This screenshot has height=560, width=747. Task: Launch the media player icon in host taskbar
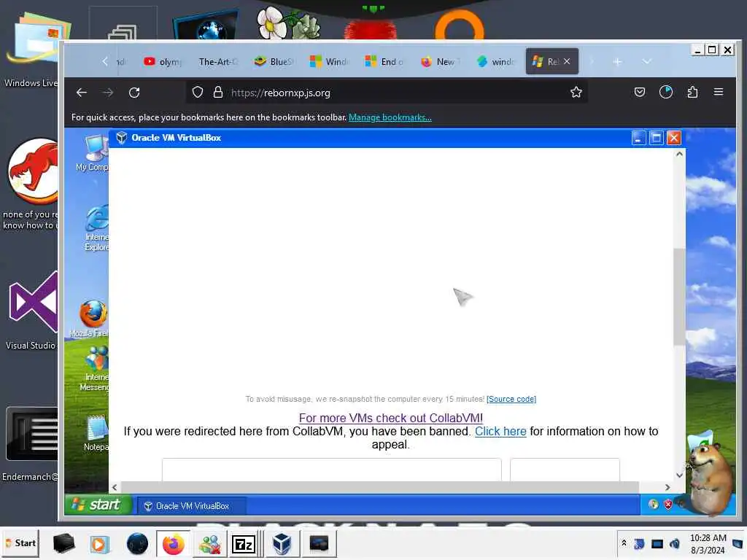click(x=99, y=544)
